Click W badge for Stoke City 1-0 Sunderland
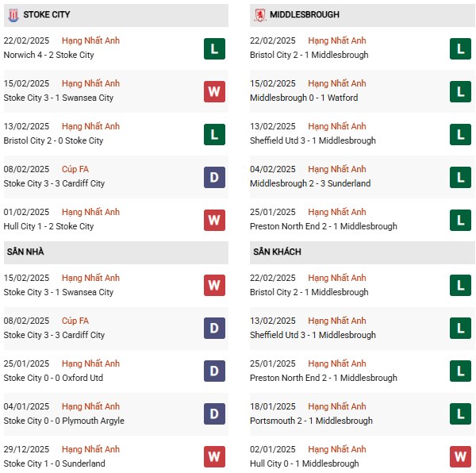This screenshot has width=476, height=473. (x=214, y=457)
